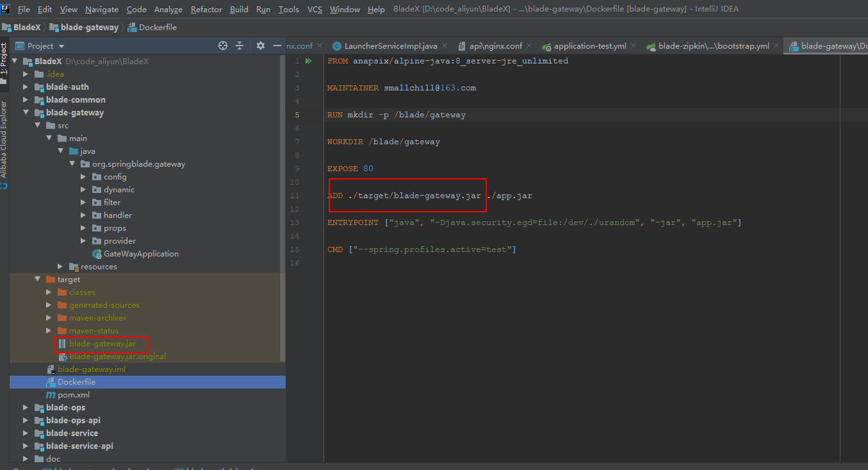This screenshot has width=868, height=470.
Task: Collapse the blade-gateway module
Action: pyautogui.click(x=26, y=113)
